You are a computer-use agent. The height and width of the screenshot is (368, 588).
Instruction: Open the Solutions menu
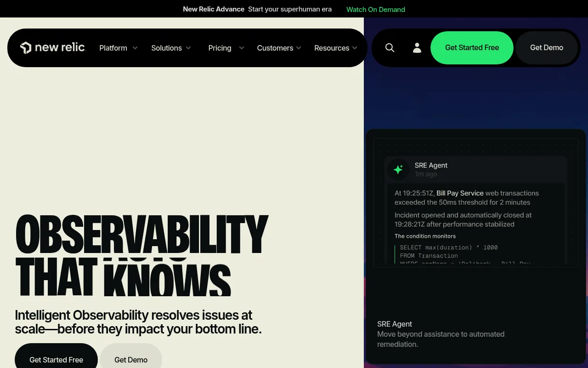point(166,48)
